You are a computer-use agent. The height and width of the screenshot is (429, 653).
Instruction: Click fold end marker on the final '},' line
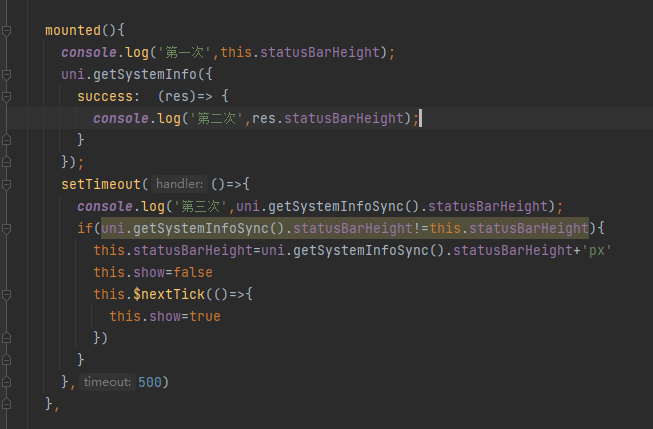coord(6,404)
